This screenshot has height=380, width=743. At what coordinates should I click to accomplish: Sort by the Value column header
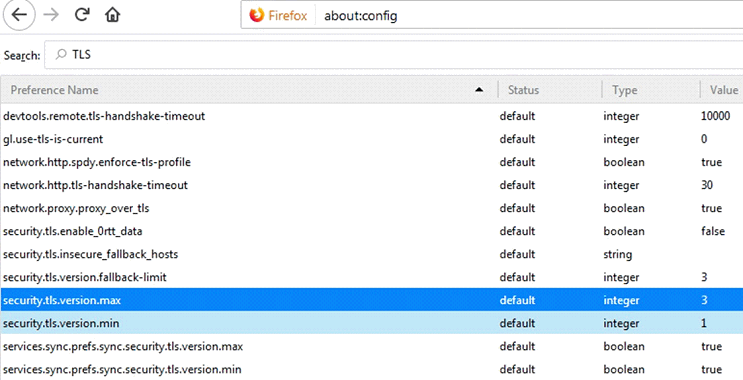pos(722,90)
